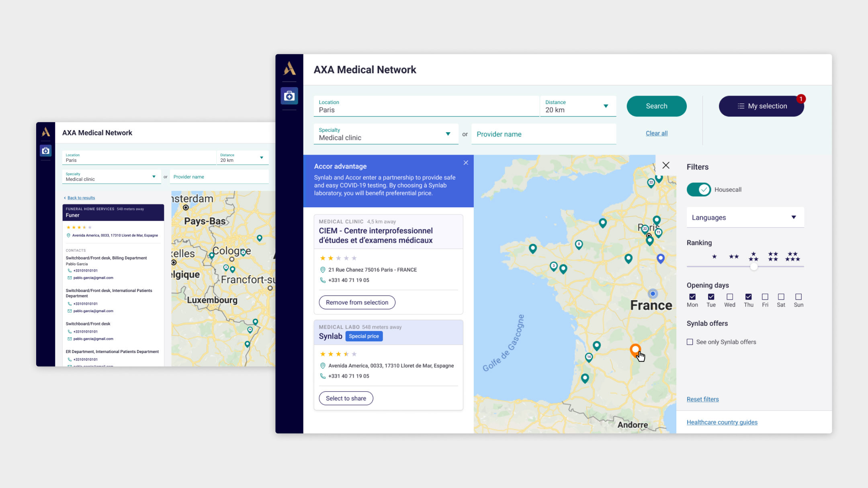Click the blue map pin east of Paris
The width and height of the screenshot is (868, 488).
pyautogui.click(x=661, y=259)
